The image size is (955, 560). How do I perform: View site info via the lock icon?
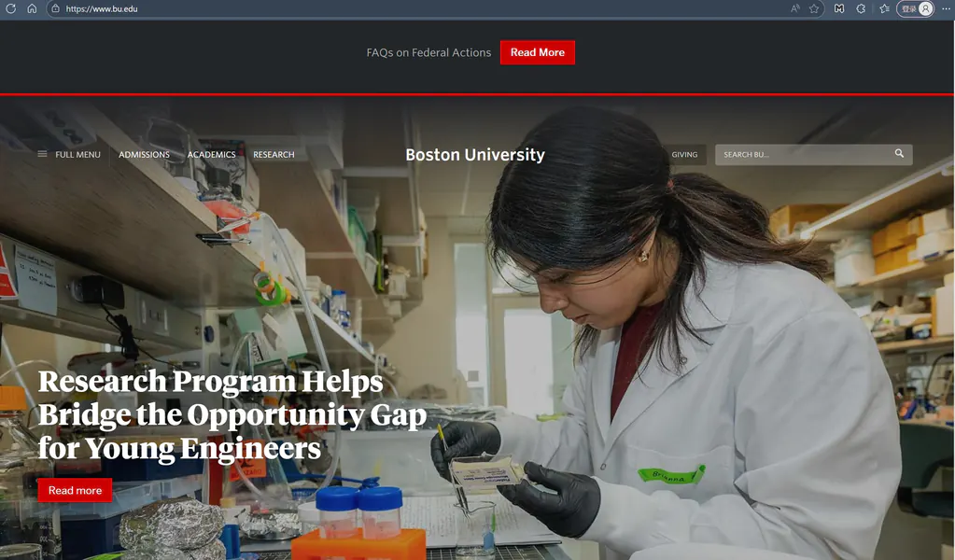pyautogui.click(x=55, y=8)
